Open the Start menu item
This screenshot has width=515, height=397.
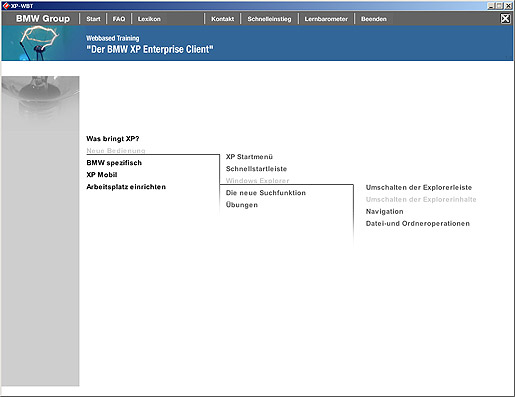(x=93, y=19)
